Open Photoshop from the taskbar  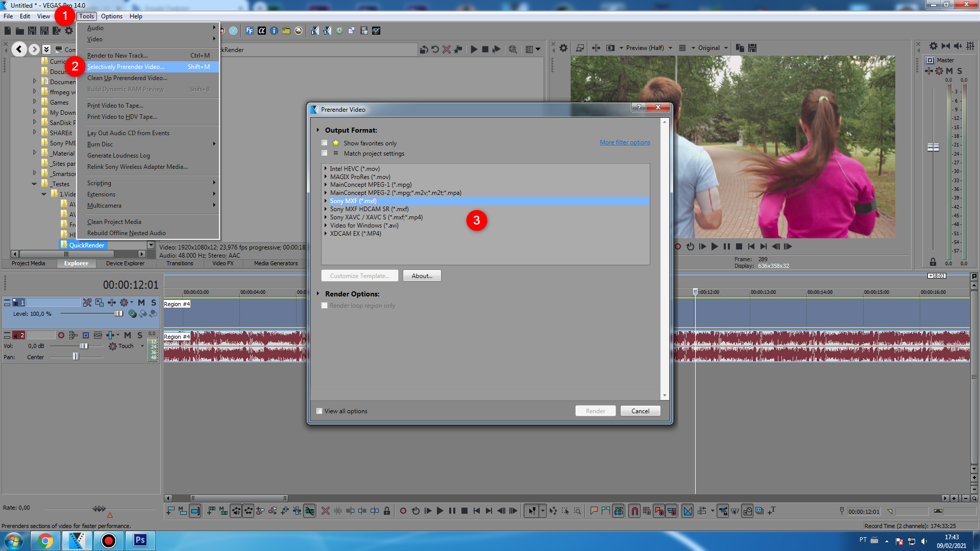click(140, 540)
